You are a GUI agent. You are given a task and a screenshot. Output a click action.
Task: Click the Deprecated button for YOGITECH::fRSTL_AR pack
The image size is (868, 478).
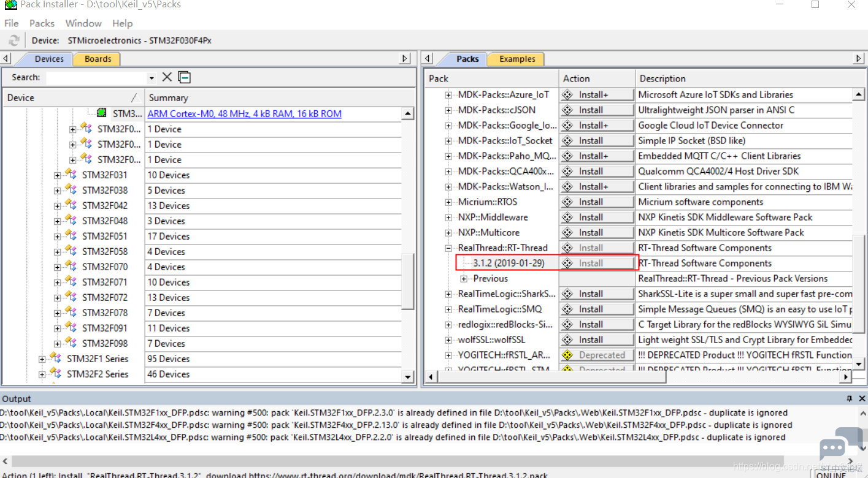coord(597,355)
